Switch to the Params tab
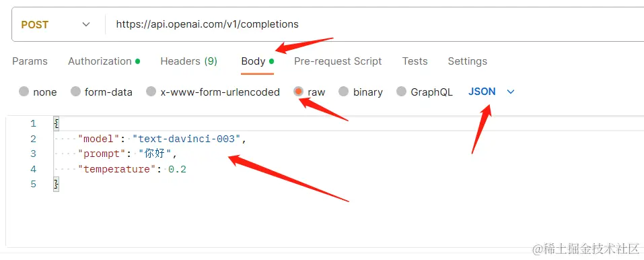 tap(30, 61)
